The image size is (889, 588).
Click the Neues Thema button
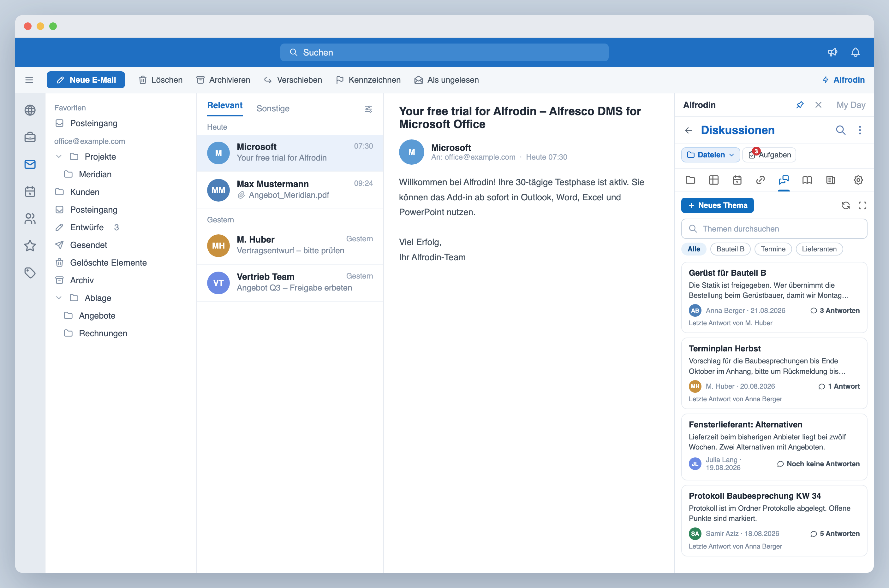click(717, 205)
